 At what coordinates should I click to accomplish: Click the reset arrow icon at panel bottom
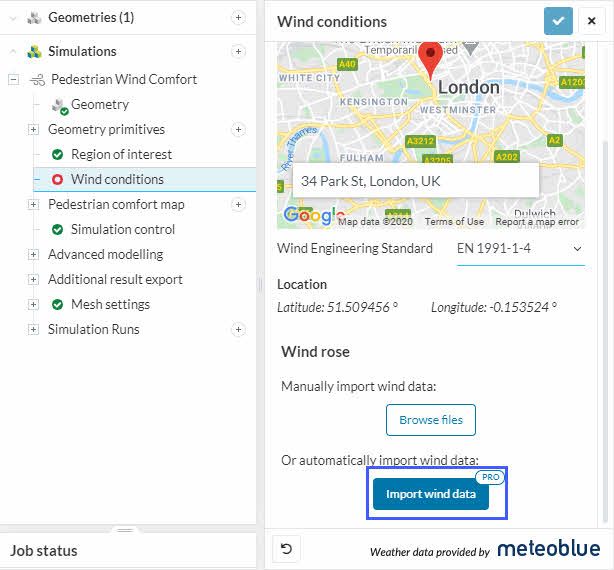(287, 549)
